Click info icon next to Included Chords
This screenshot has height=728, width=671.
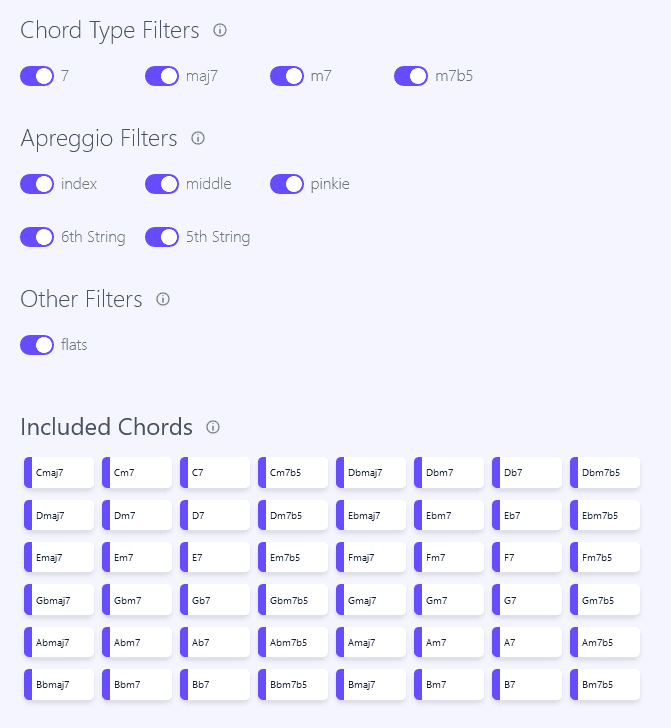pos(213,427)
